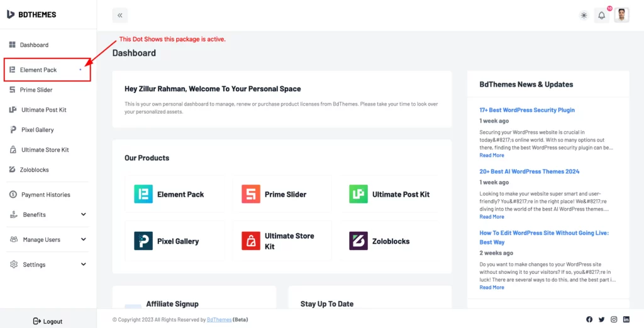The image size is (644, 328).
Task: Expand the Settings menu chevron
Action: tap(84, 265)
